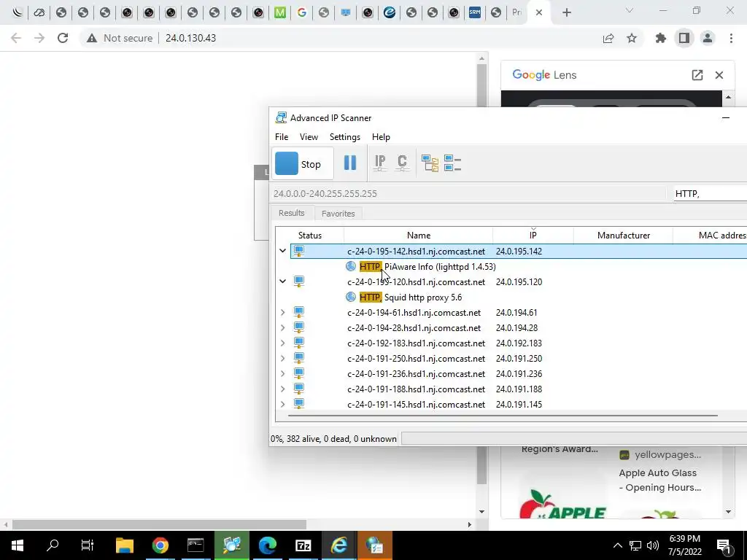Expand the 24.0.191.250 host row
The height and width of the screenshot is (560, 747).
pos(282,358)
